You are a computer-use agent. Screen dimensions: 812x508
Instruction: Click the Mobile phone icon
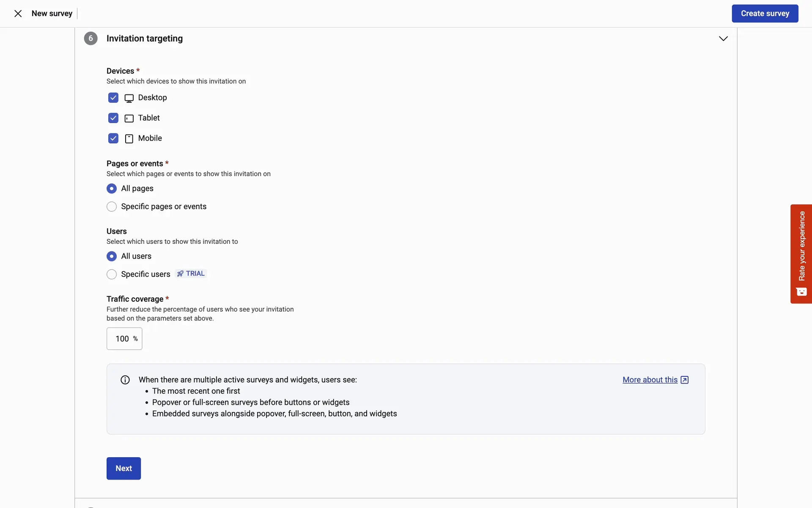coord(129,139)
